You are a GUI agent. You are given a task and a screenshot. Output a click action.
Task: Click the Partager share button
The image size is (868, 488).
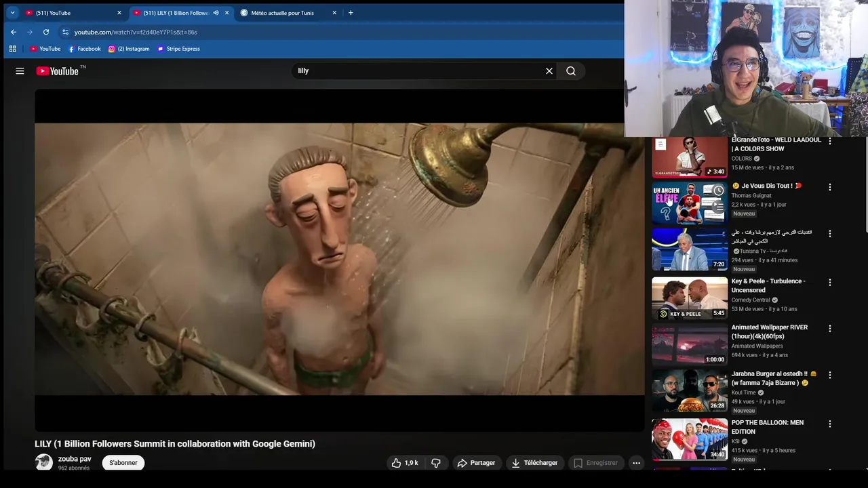pos(476,463)
